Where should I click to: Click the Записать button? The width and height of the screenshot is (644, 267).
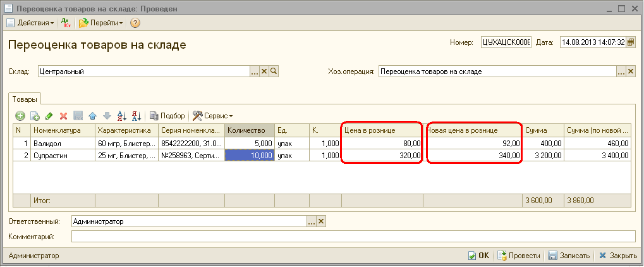[x=569, y=256]
